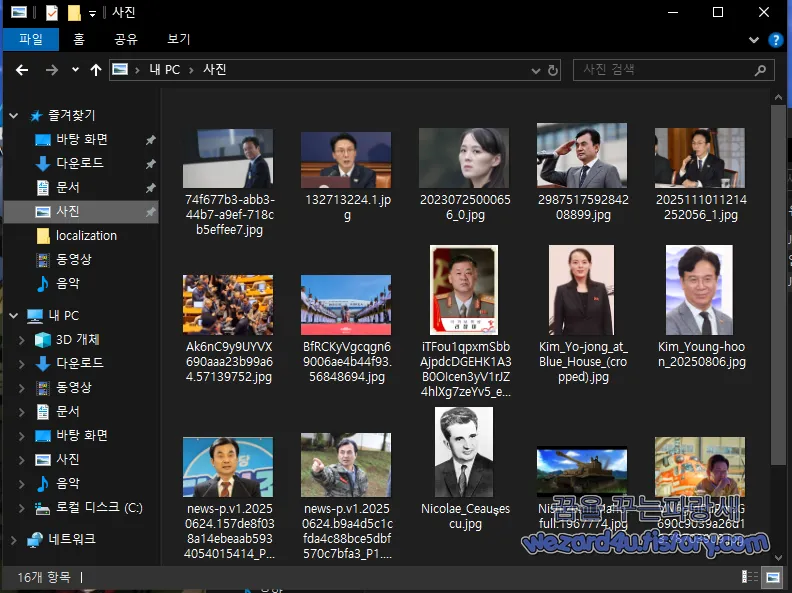
Task: Go up one folder level
Action: coord(95,70)
